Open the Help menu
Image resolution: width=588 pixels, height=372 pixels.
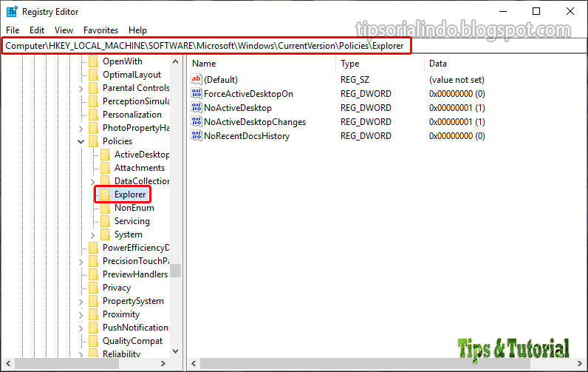pos(137,30)
